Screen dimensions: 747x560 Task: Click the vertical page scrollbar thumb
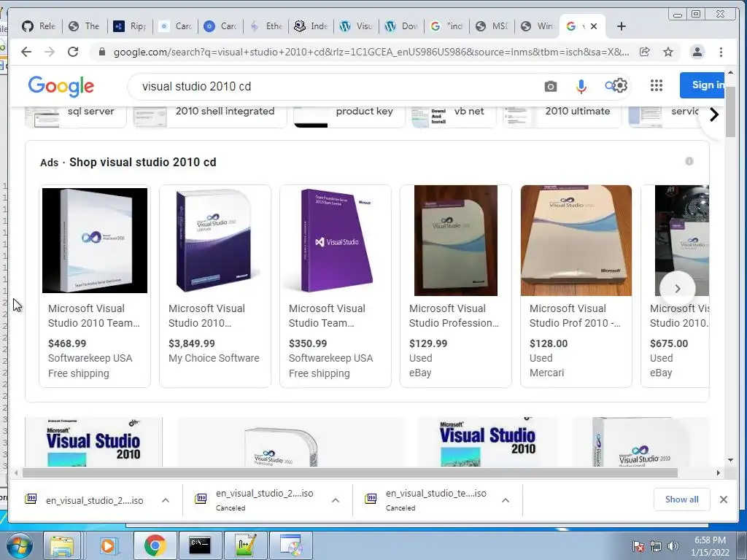tap(730, 112)
